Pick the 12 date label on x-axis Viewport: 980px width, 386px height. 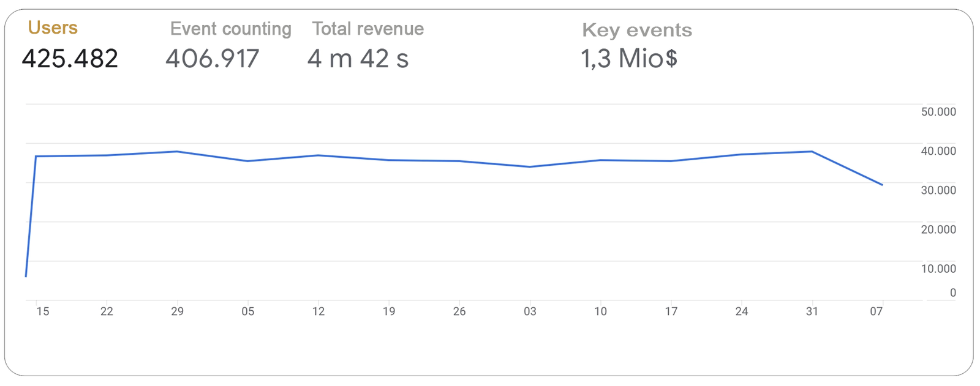(318, 311)
